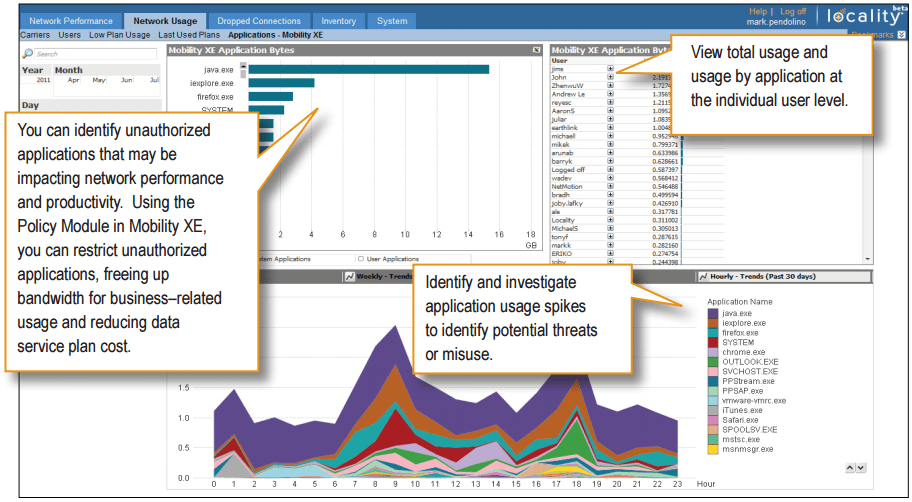This screenshot has height=502, width=912.
Task: Click the 'wadev' user name
Action: [561, 179]
